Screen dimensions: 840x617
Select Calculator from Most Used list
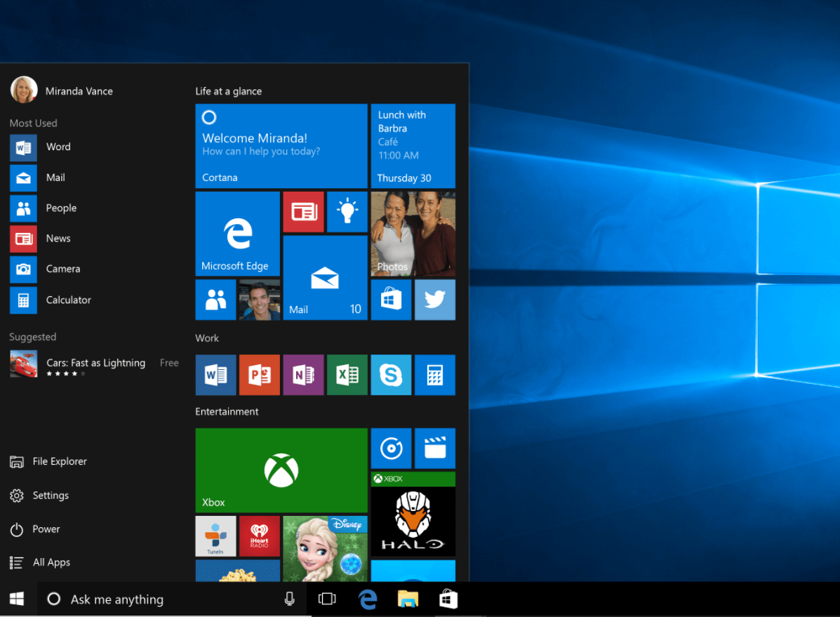[68, 300]
